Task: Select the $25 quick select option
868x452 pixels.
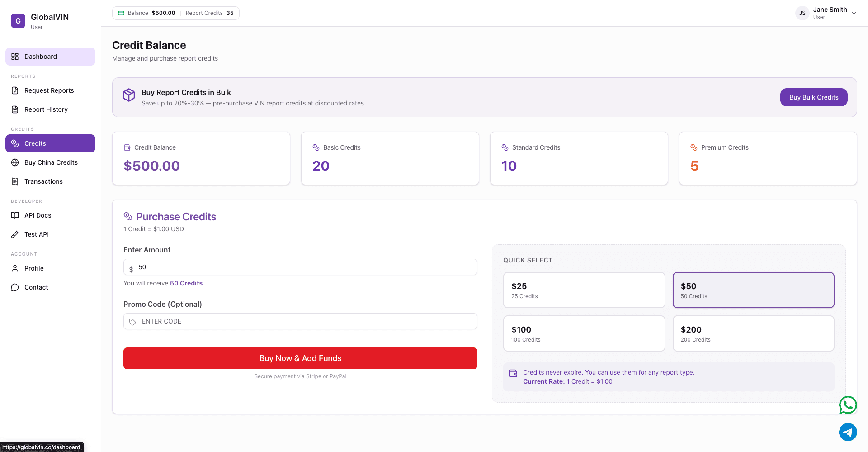Action: tap(584, 290)
